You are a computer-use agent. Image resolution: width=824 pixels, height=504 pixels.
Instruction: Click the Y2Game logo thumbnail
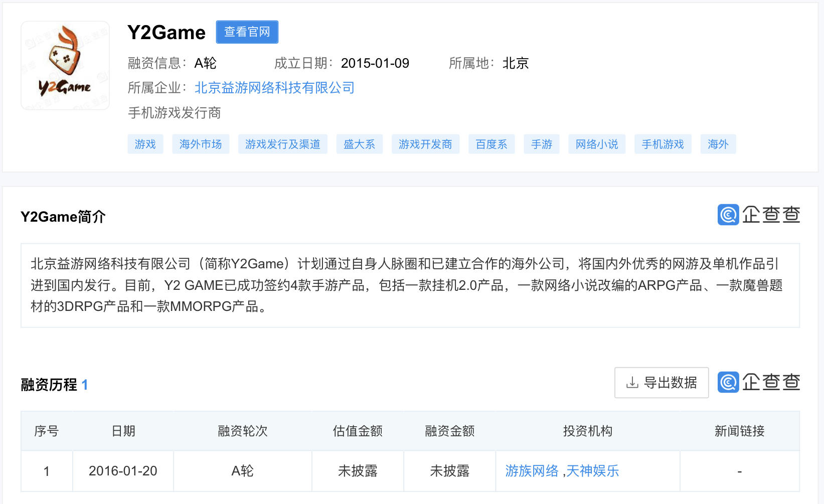point(65,66)
